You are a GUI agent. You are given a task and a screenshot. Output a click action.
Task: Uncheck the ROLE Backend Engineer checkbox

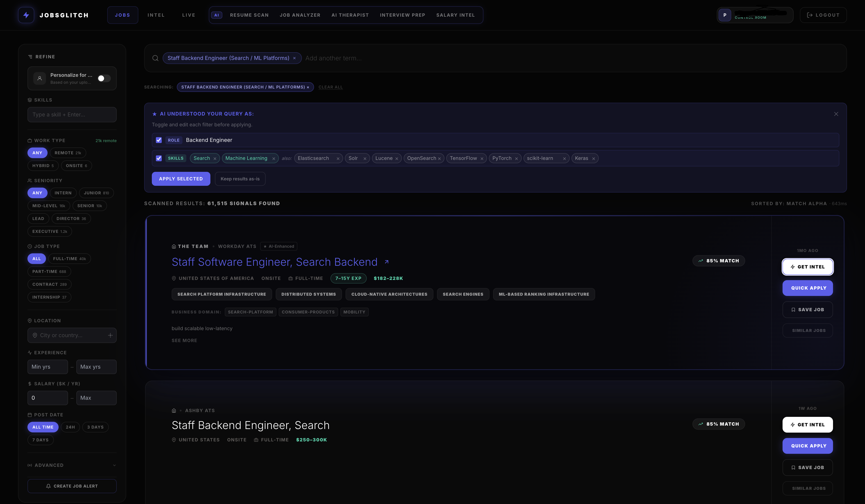point(159,140)
